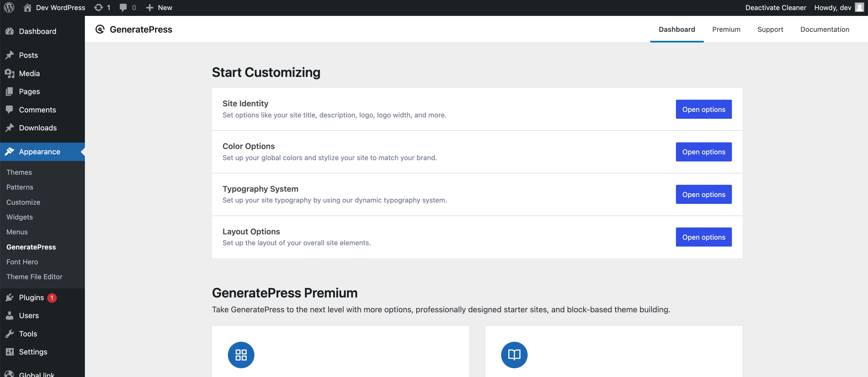Open the Users menu label
The height and width of the screenshot is (377, 868).
[x=29, y=315]
